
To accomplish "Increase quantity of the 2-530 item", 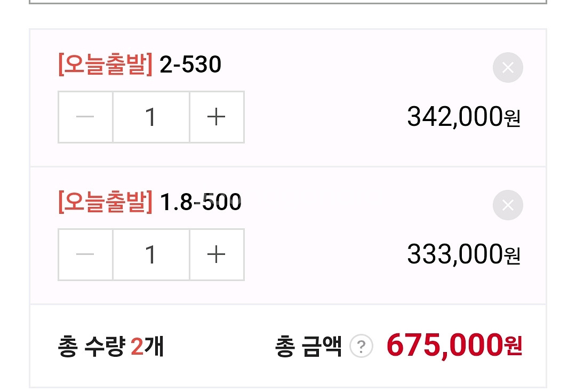I will pos(217,117).
